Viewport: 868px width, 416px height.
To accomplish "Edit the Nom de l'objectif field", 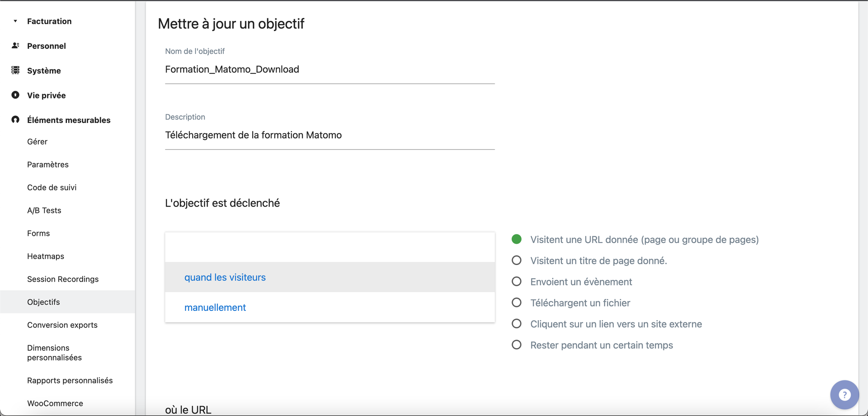I will coord(330,70).
